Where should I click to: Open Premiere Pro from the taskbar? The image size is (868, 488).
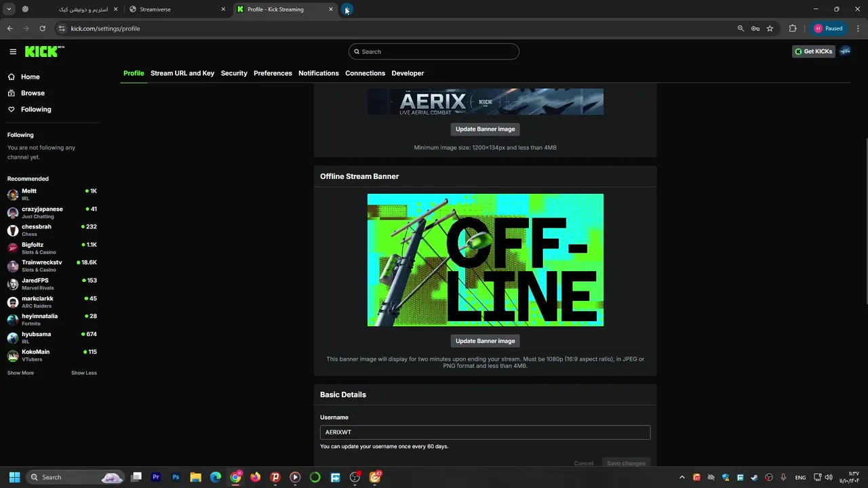click(156, 477)
